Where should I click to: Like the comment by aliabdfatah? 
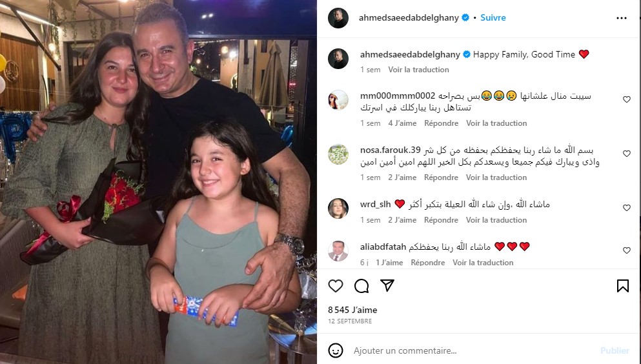(x=627, y=250)
